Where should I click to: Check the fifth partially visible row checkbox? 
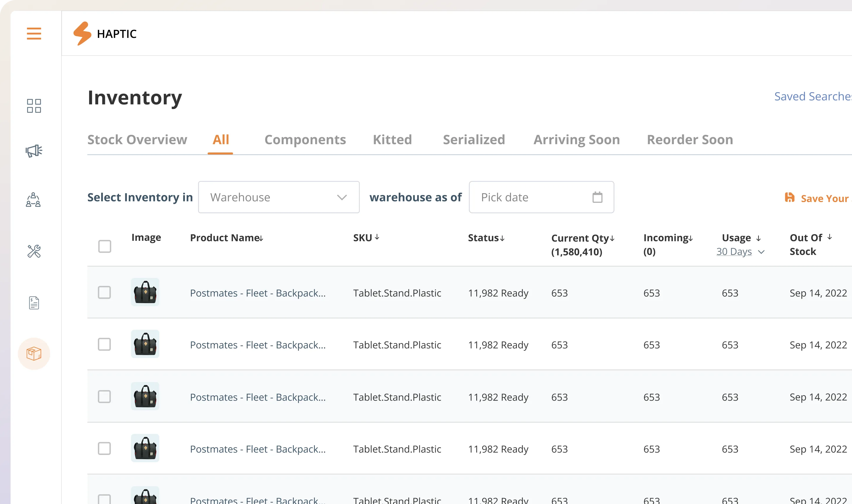click(x=104, y=499)
